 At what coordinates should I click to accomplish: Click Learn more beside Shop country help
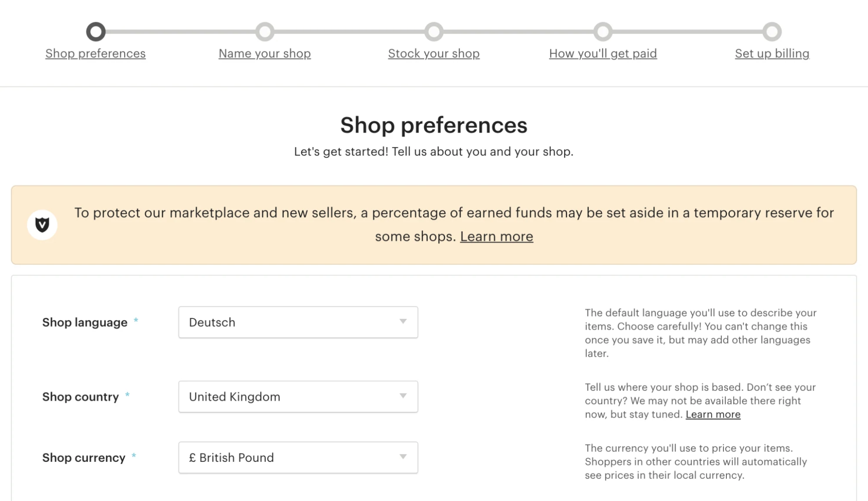(x=713, y=415)
